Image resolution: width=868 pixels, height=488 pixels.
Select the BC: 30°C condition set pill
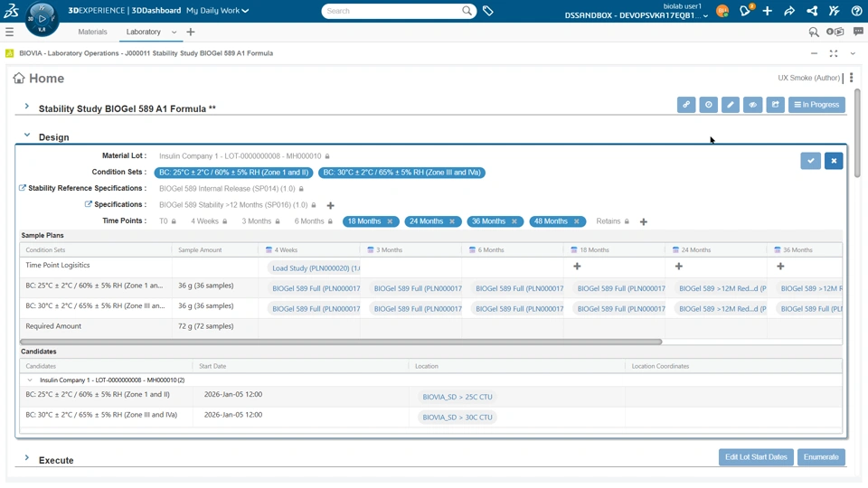pos(401,173)
